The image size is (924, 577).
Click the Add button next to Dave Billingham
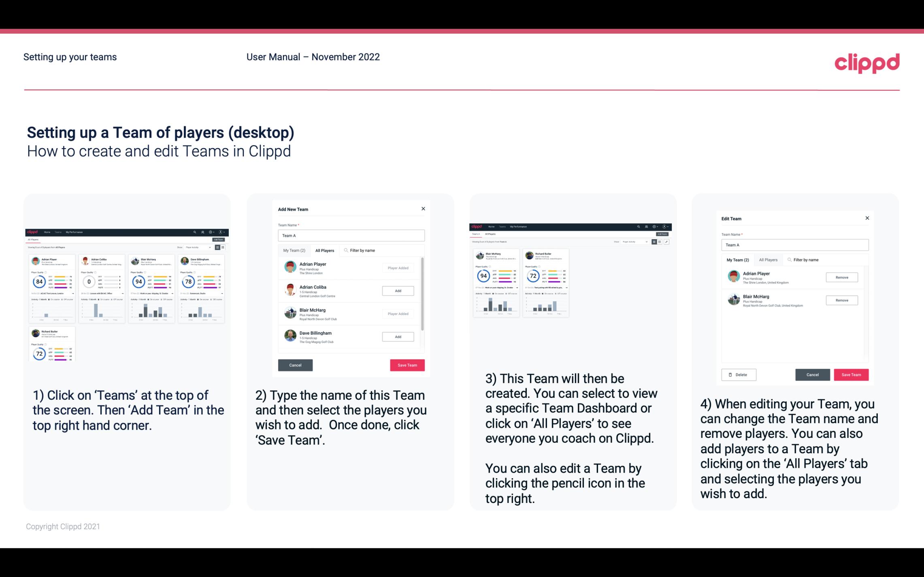[x=397, y=336]
